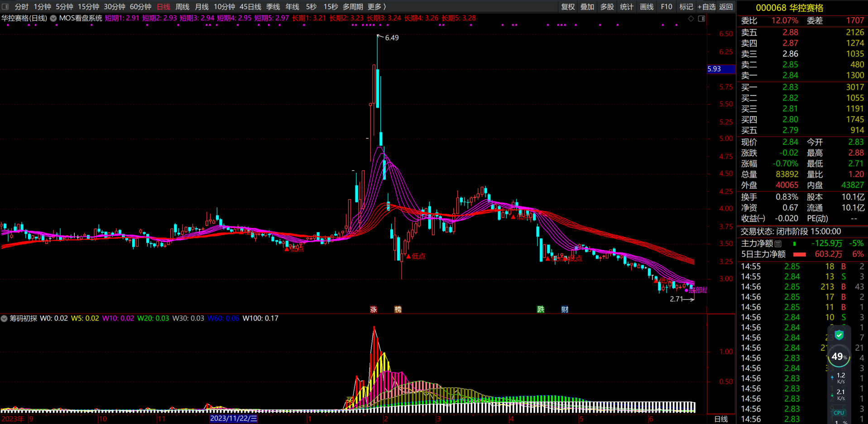Image resolution: width=868 pixels, height=424 pixels.
Task: Click the 日线 label below price axis
Action: pos(721,419)
